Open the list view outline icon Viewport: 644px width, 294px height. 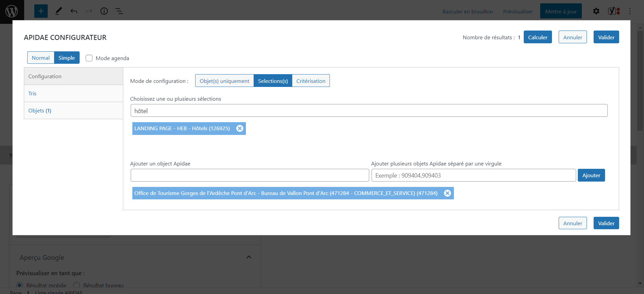click(x=119, y=11)
